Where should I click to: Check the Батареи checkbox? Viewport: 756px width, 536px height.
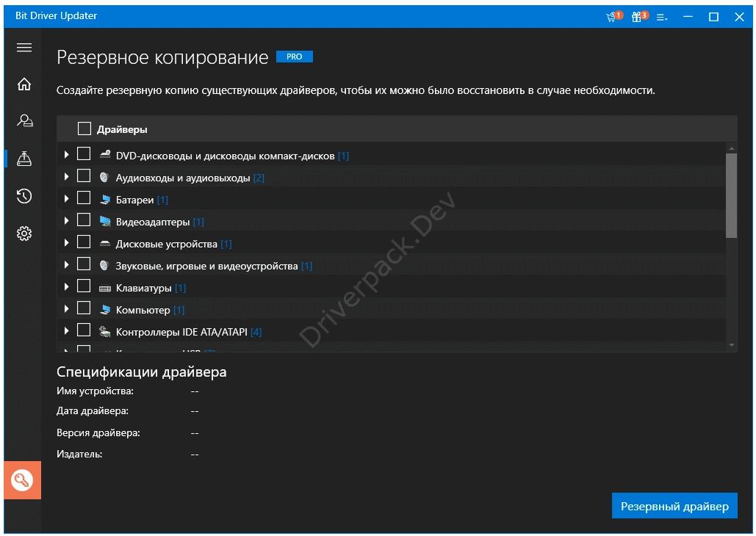click(84, 198)
